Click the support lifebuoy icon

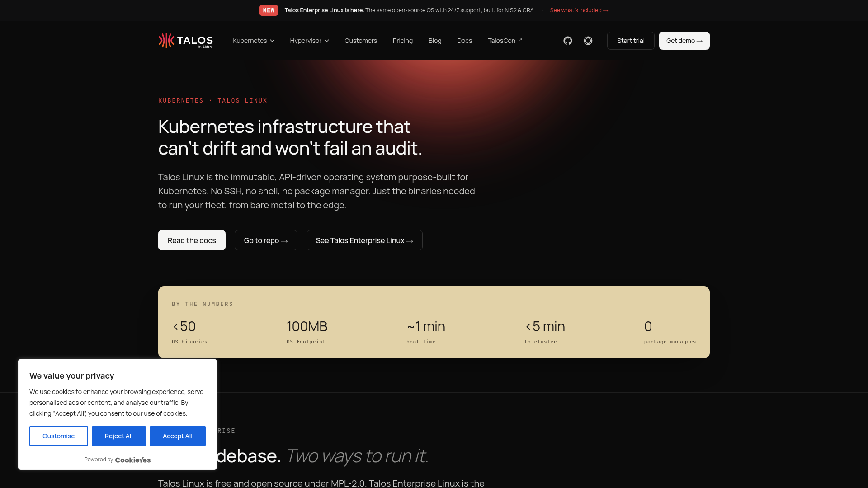588,41
